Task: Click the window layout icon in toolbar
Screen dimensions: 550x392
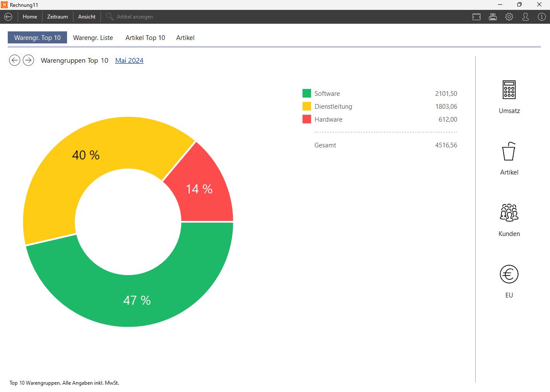Action: point(477,17)
